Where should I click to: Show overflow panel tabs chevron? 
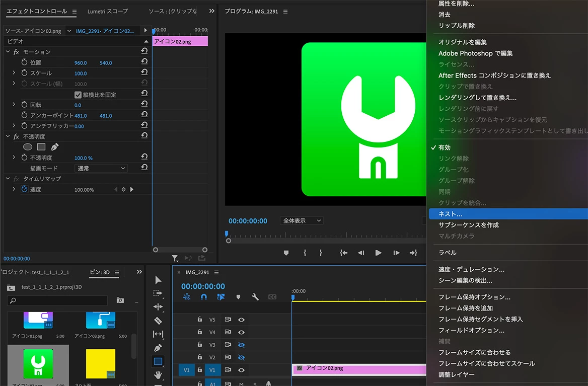(x=212, y=11)
